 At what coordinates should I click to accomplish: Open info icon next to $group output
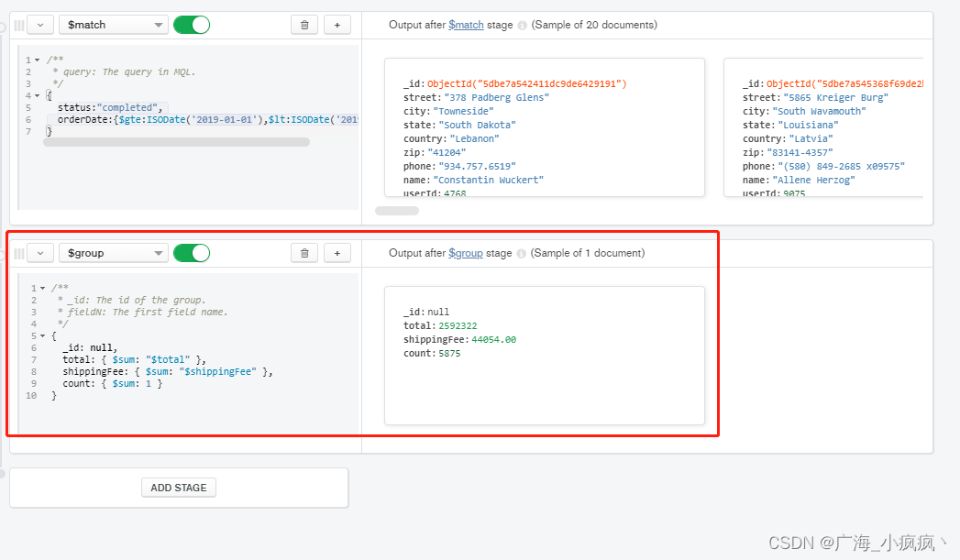pos(521,253)
